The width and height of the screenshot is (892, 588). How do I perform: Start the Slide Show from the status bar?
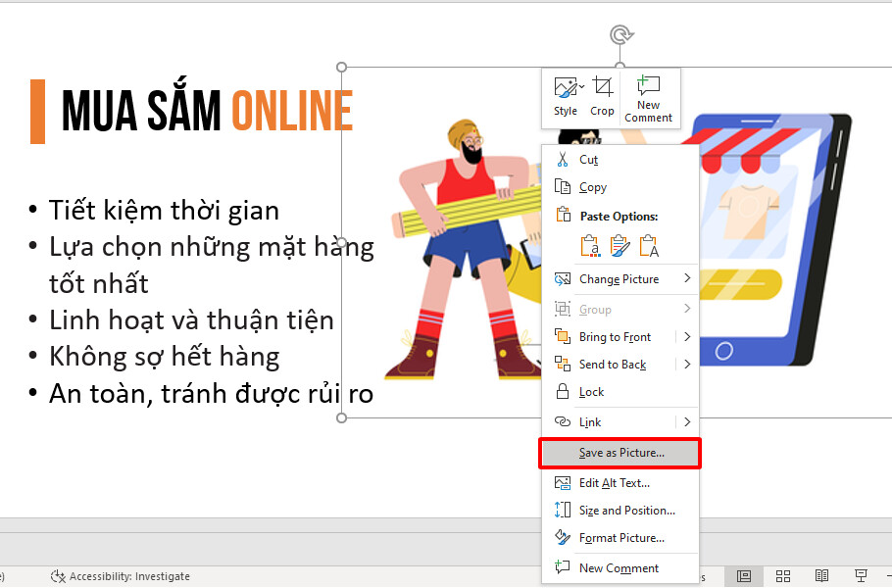point(860,576)
